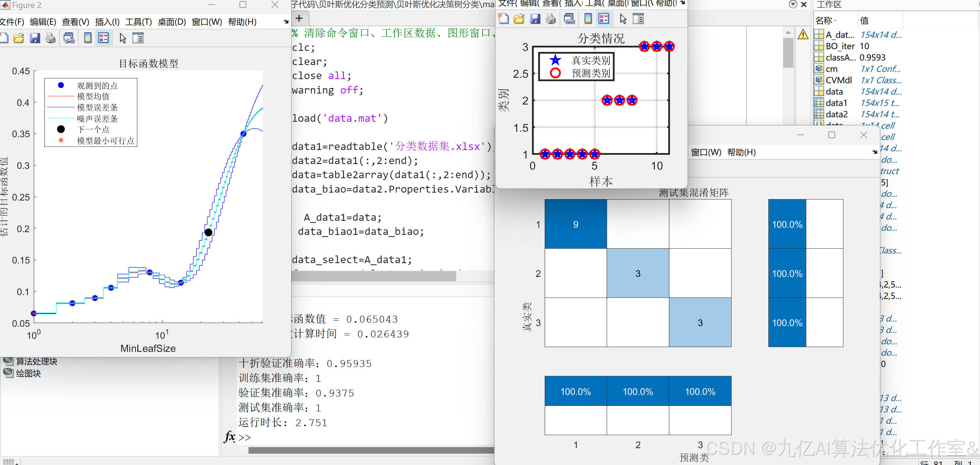Open Property Inspector icon in Figure 2
This screenshot has height=465, width=980.
[x=138, y=38]
